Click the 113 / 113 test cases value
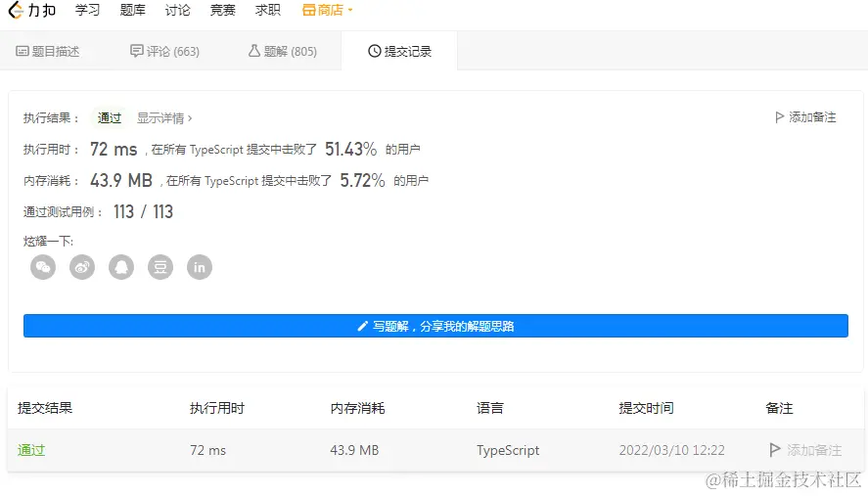This screenshot has width=868, height=496. point(144,212)
